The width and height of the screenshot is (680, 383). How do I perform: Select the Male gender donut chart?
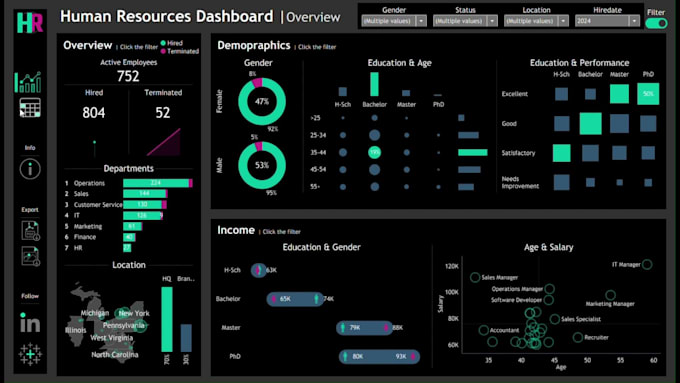click(x=262, y=165)
